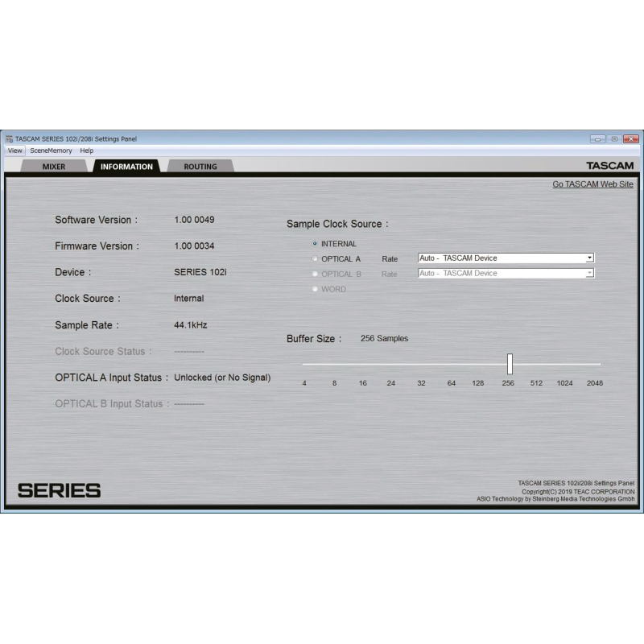Open the OPTICAL B Rate dropdown

click(506, 273)
